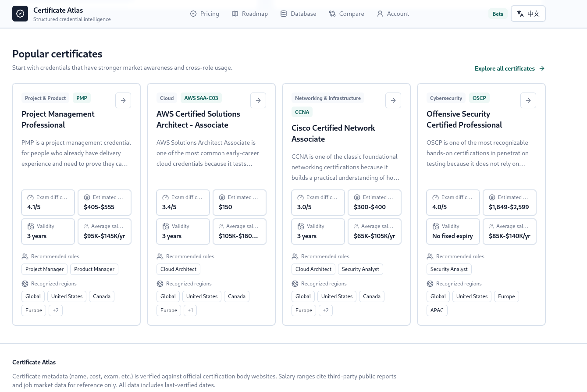The height and width of the screenshot is (392, 587).
Task: Follow the Explore all certificates link
Action: click(x=510, y=68)
